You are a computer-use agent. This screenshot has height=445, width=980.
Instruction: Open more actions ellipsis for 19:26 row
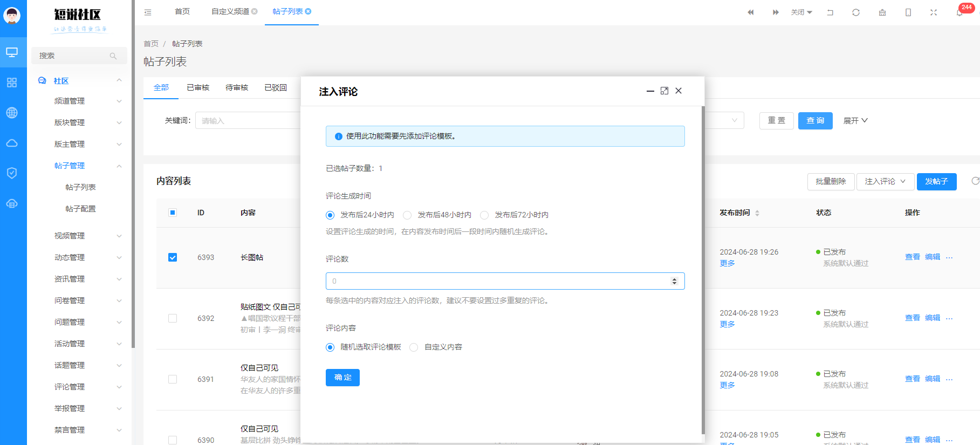tap(949, 257)
